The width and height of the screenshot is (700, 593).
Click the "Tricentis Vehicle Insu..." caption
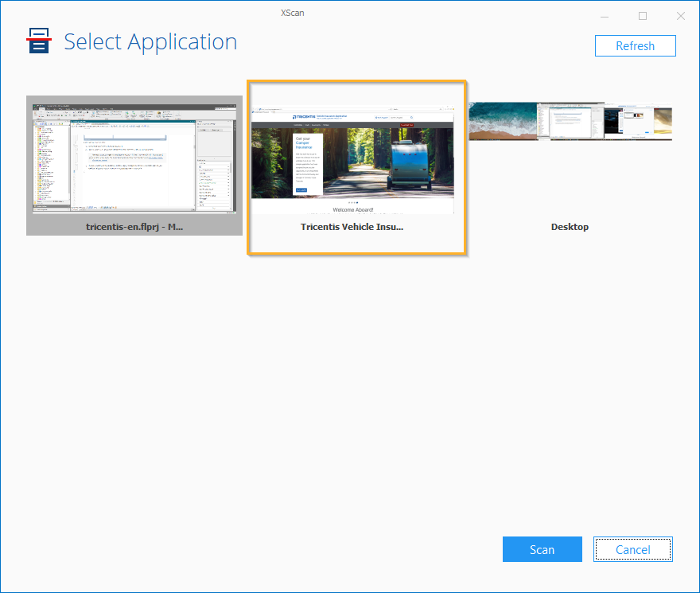352,227
